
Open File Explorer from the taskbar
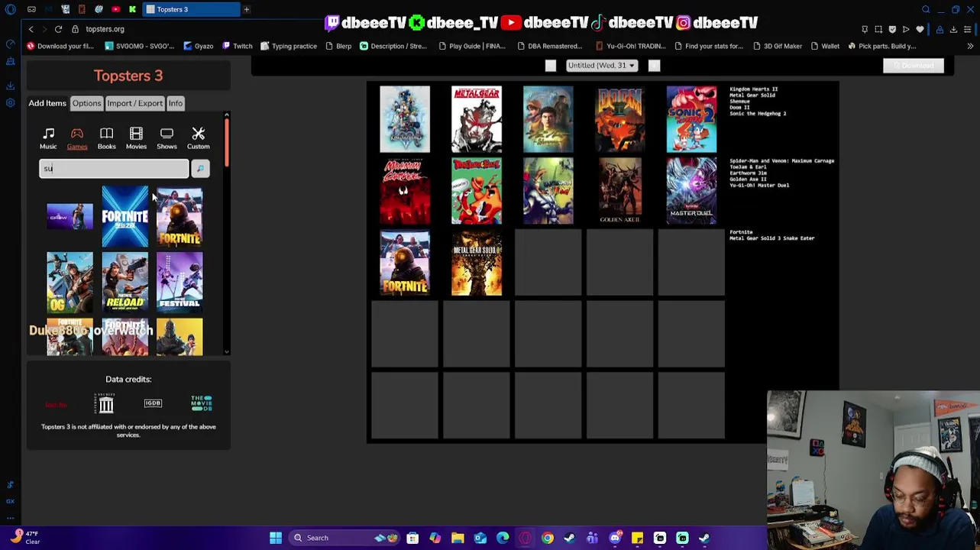[x=458, y=538]
